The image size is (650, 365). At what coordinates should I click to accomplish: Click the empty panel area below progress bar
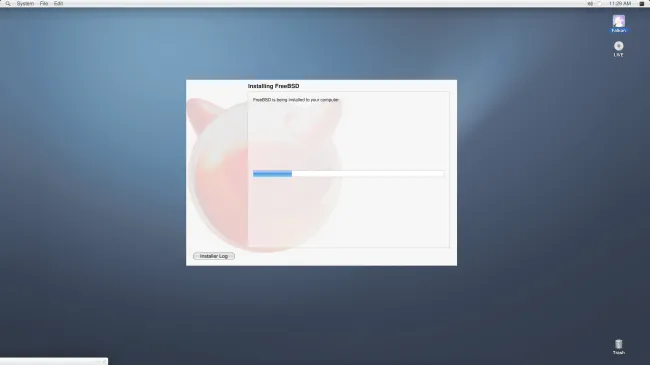point(348,212)
